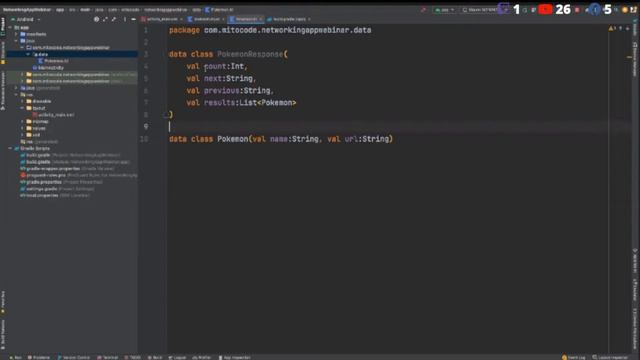Toggle the Device Manager side tab
Screen dimensions: 640x360
(635, 59)
